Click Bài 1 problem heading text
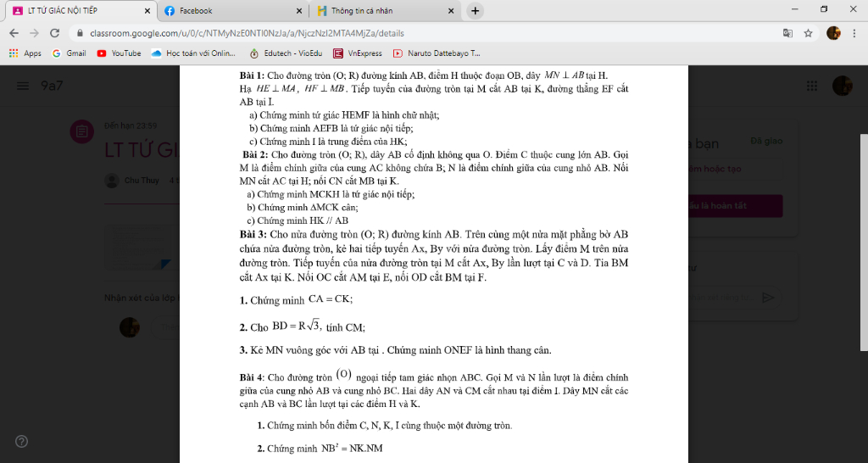The image size is (868, 463). pos(253,75)
